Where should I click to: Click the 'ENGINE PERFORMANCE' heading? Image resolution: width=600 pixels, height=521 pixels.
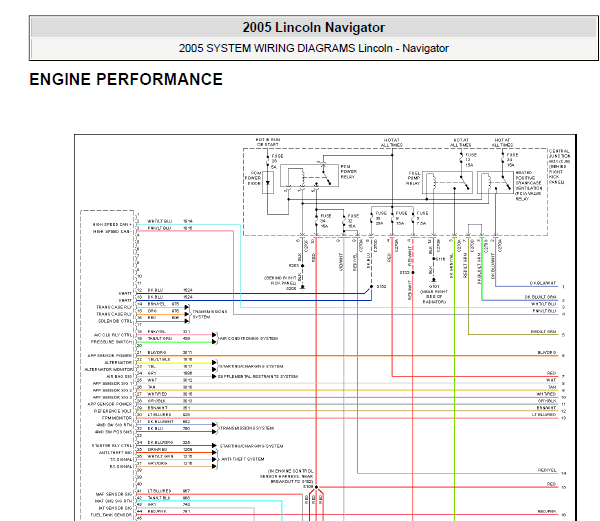pyautogui.click(x=126, y=80)
